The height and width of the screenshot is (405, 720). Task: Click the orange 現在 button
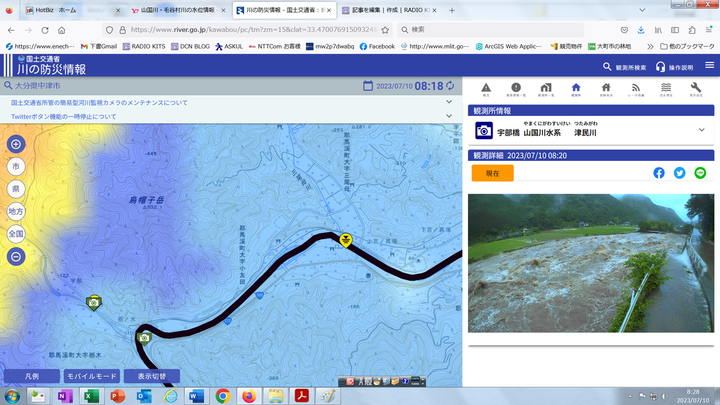click(x=492, y=173)
